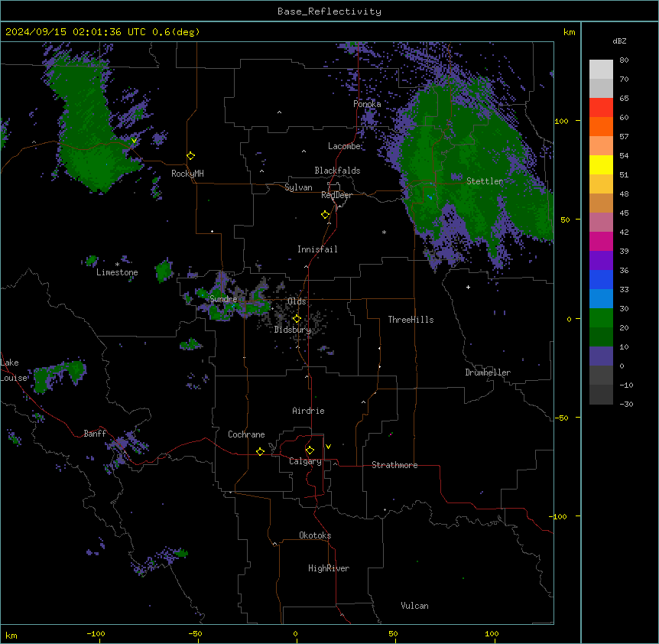Click the Stettler city label
659x644 pixels.
pos(485,181)
